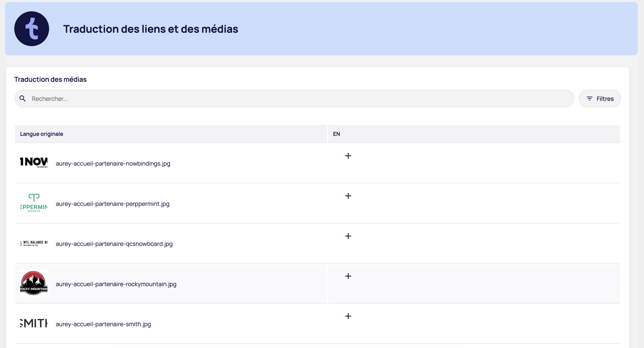
Task: Add English translation for smith image
Action: pyautogui.click(x=348, y=316)
